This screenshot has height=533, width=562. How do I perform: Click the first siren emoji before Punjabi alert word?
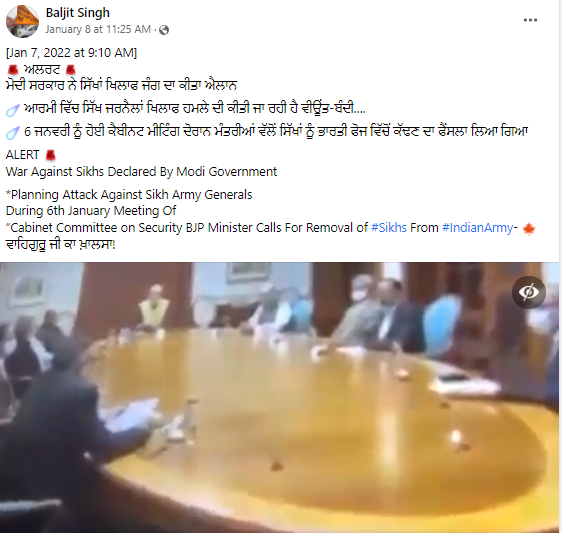coord(13,70)
